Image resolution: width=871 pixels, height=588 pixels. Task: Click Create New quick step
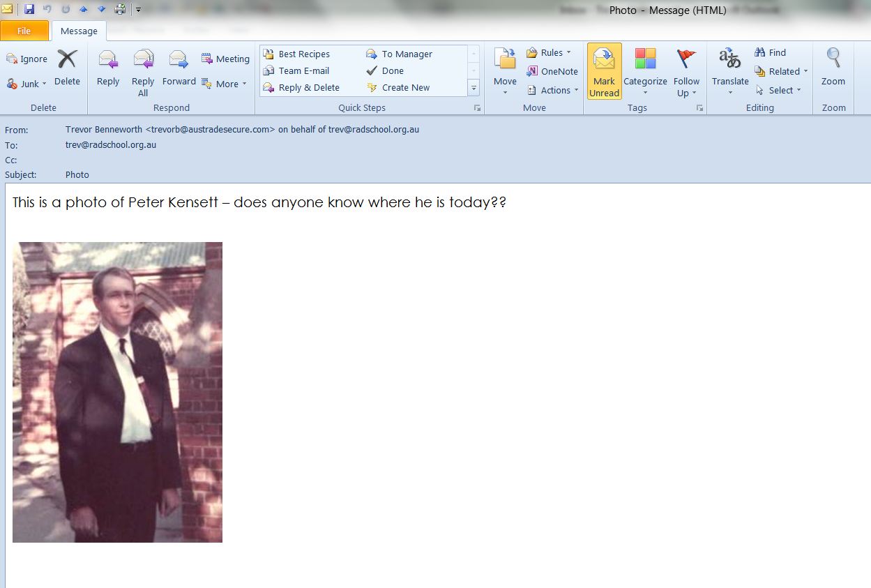click(x=398, y=88)
